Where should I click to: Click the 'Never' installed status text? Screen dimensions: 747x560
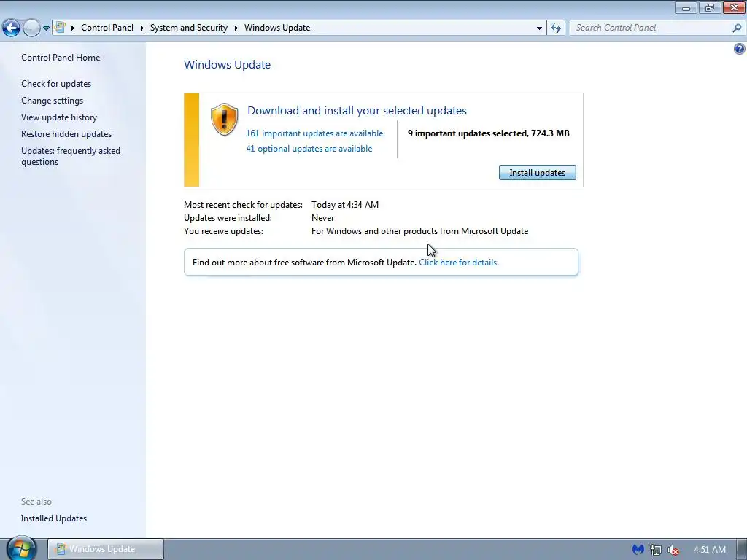322,217
